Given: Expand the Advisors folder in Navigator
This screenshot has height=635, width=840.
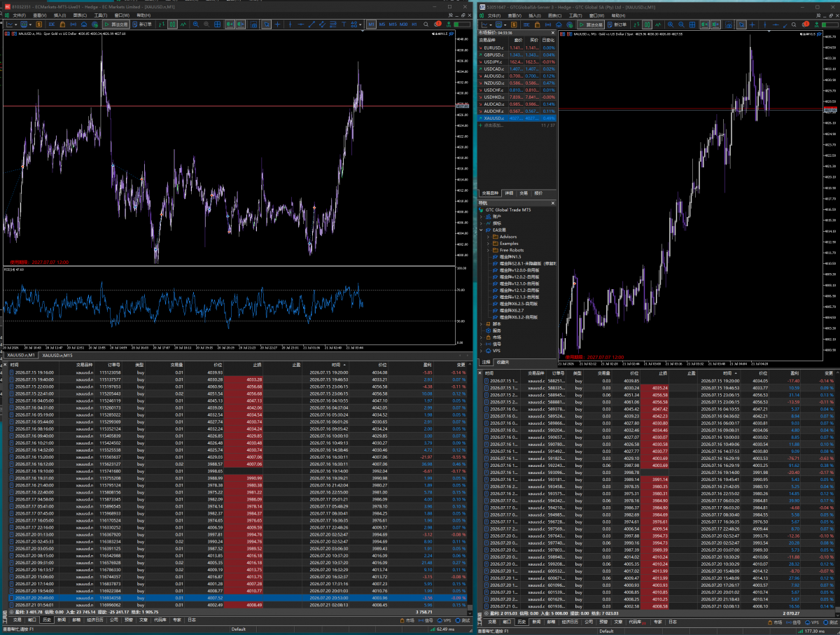Looking at the screenshot, I should [x=488, y=237].
